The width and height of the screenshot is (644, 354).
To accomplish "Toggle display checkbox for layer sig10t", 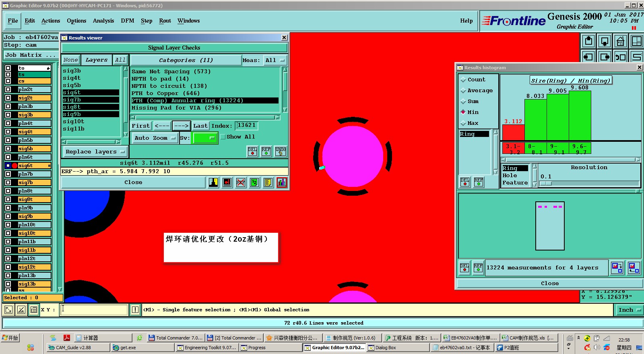I will point(8,233).
